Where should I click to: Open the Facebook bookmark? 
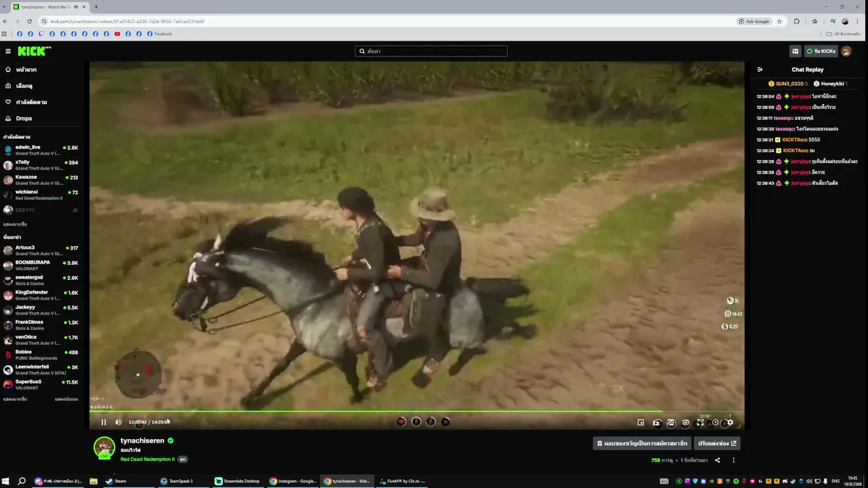[x=159, y=34]
